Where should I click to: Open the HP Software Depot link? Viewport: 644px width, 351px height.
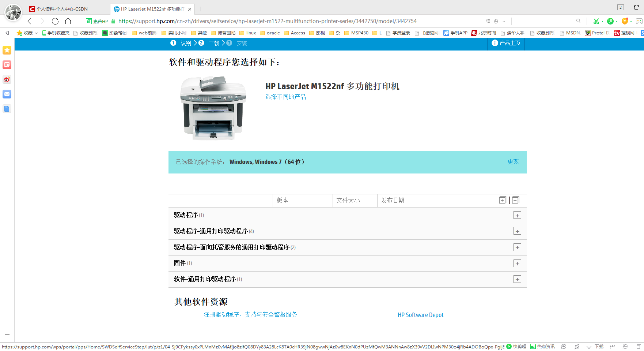(x=420, y=314)
